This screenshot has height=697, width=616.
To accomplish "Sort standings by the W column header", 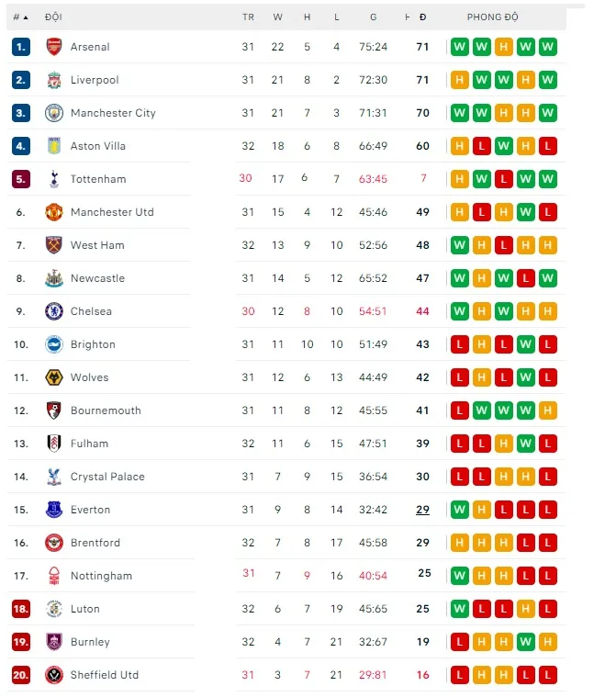I will (277, 17).
